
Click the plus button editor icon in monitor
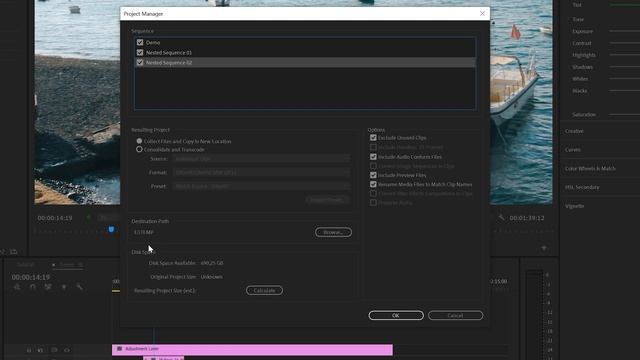[544, 248]
